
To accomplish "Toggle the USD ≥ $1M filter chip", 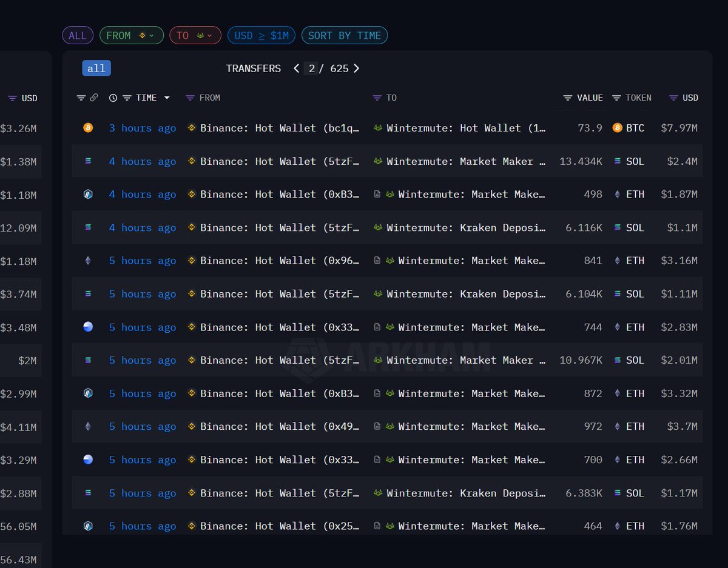I will 261,36.
